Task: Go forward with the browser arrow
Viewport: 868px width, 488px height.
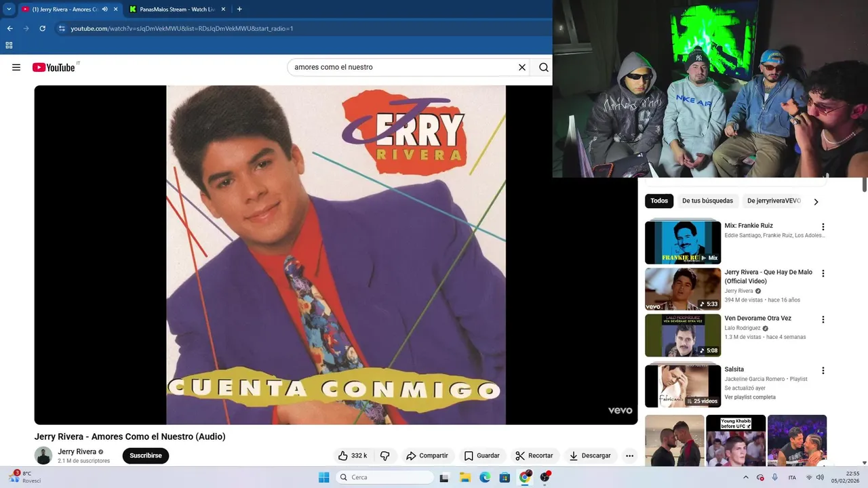Action: [26, 28]
